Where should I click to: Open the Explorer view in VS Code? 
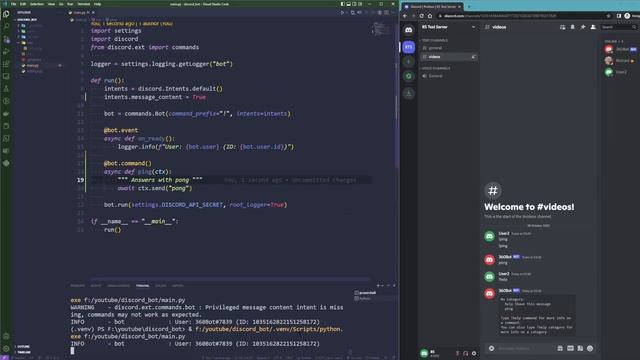click(6, 14)
